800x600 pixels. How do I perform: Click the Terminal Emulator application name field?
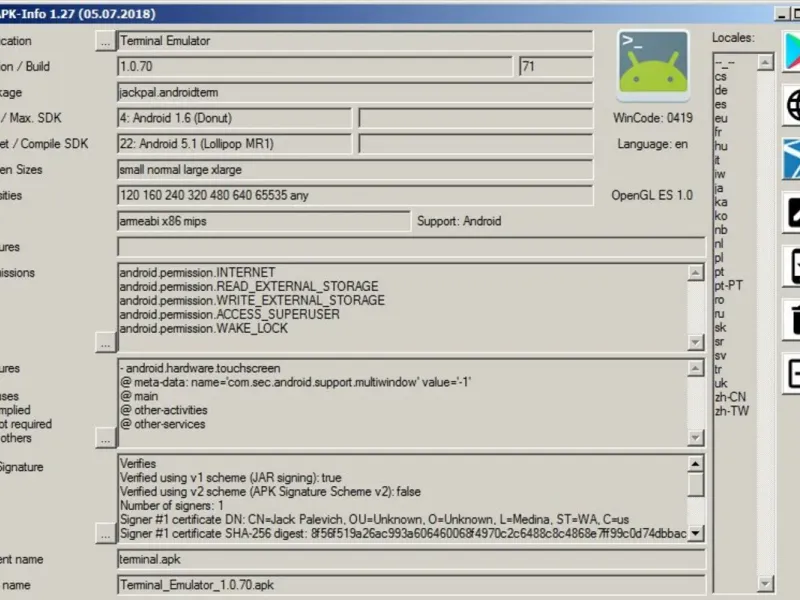(x=355, y=41)
